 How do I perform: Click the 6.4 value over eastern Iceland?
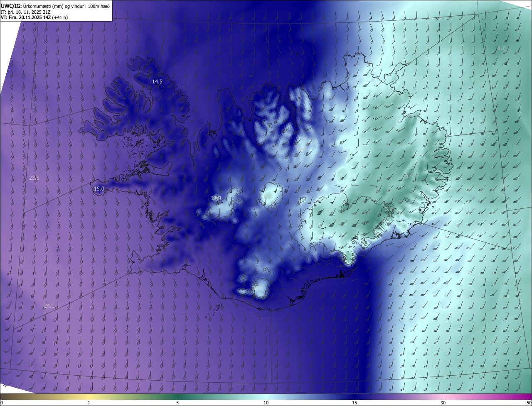coord(409,176)
